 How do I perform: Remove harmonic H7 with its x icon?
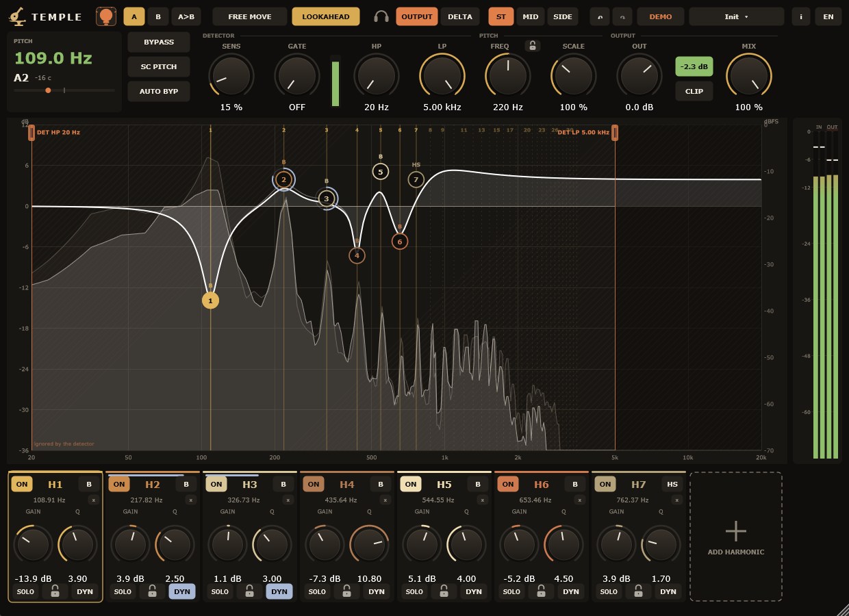point(677,500)
